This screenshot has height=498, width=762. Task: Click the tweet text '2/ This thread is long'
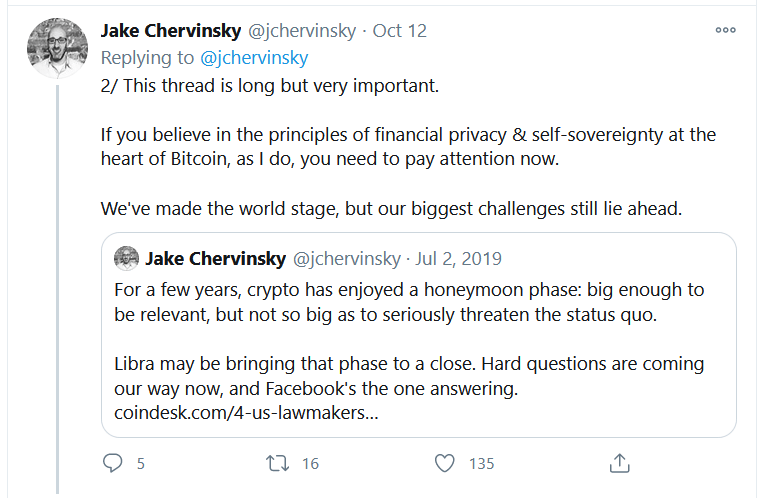(270, 85)
